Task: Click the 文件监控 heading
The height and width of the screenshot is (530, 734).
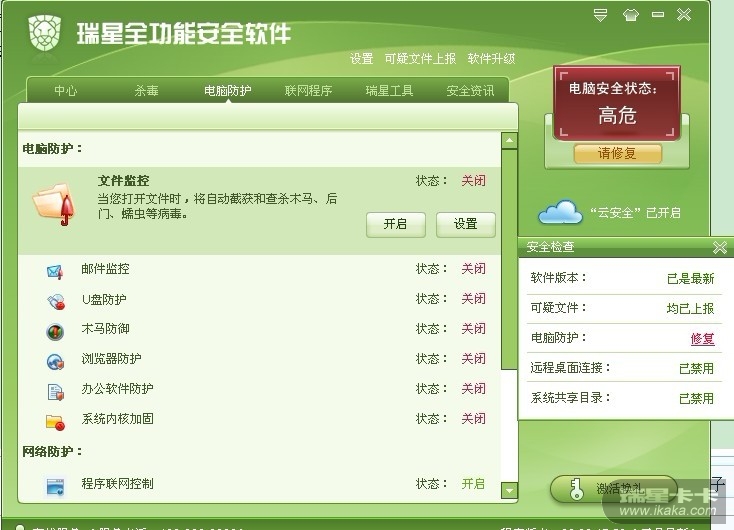Action: click(x=124, y=181)
